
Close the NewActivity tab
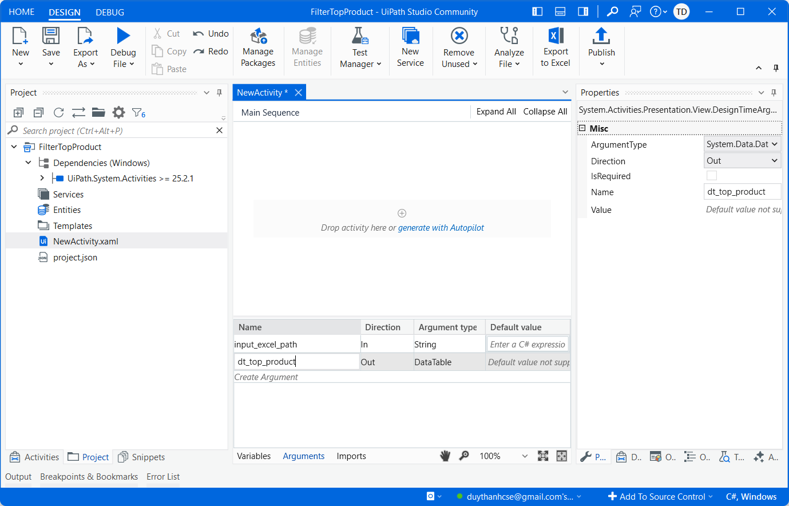click(x=298, y=93)
